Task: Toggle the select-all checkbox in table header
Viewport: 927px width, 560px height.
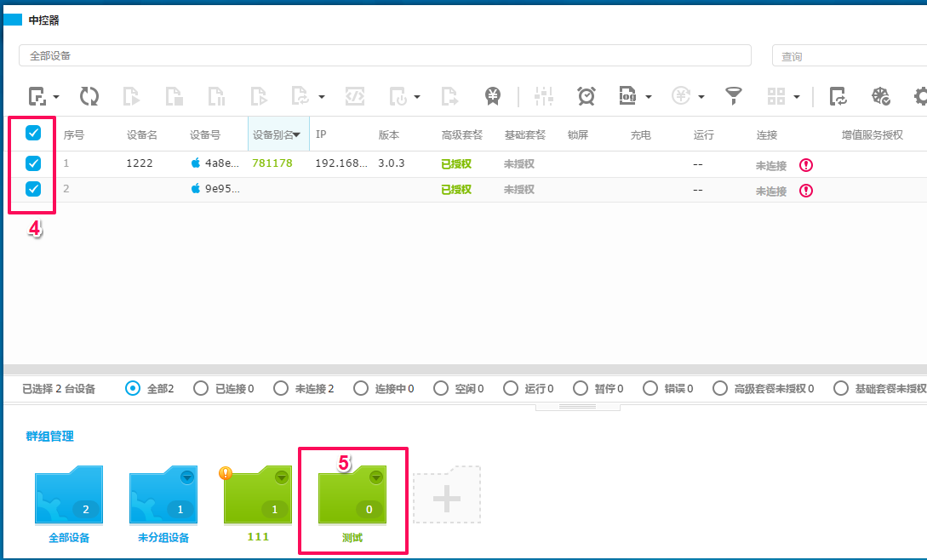Action: 33,133
